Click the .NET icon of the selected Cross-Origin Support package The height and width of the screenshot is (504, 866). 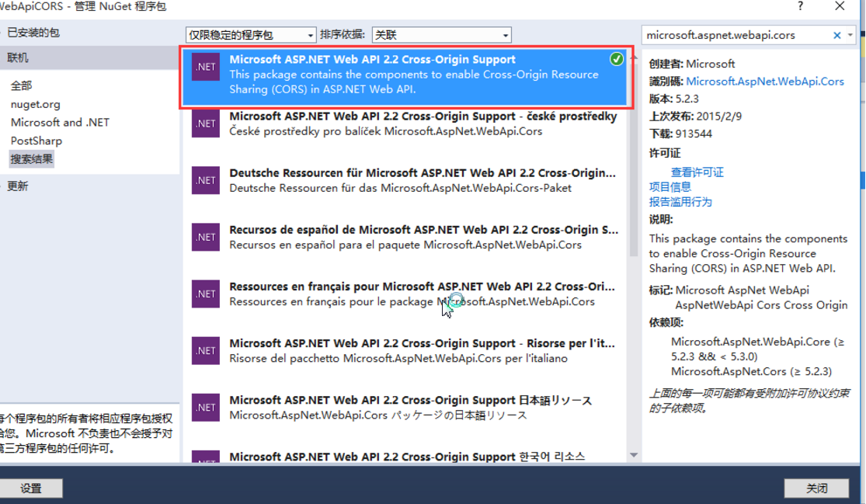[206, 67]
